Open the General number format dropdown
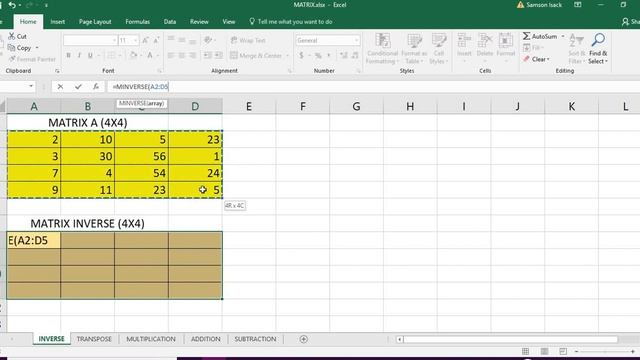The height and width of the screenshot is (360, 640). [x=356, y=40]
